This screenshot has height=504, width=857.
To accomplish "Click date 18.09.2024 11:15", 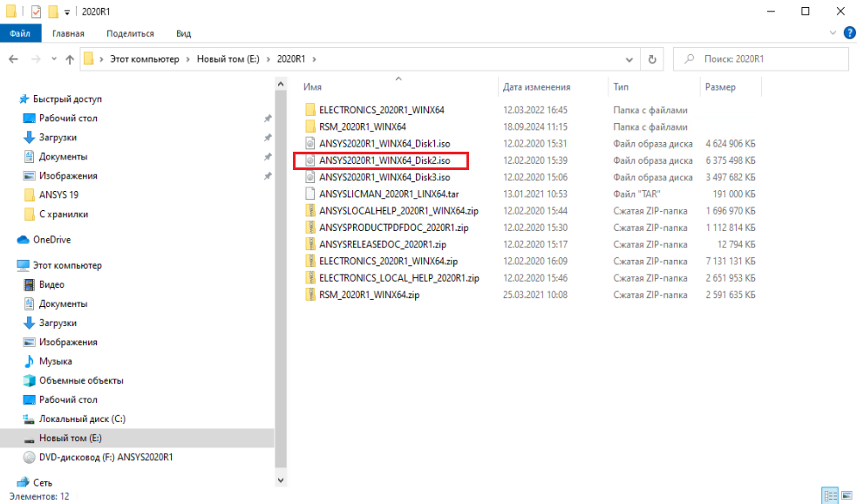I will (535, 126).
